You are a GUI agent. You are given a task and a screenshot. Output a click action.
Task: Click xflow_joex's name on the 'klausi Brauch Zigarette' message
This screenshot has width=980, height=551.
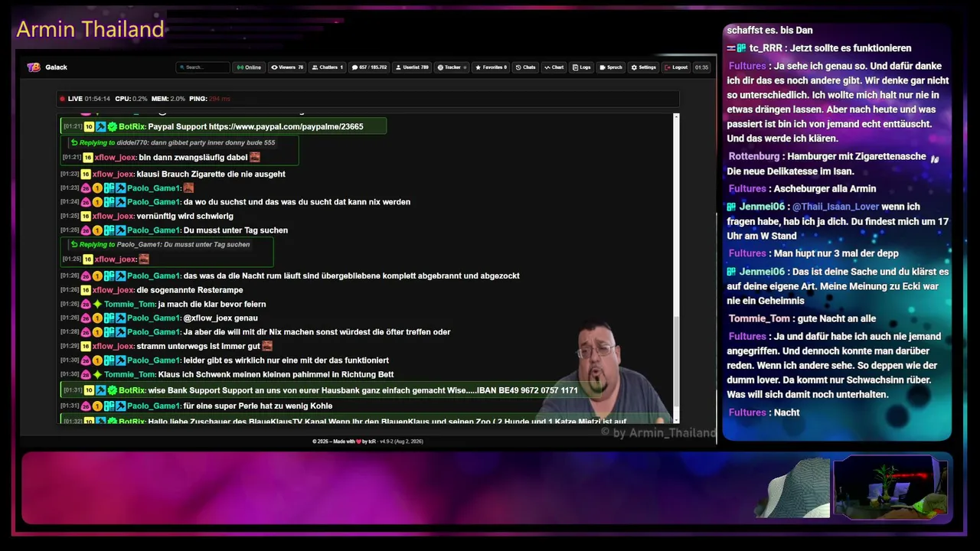pyautogui.click(x=113, y=174)
